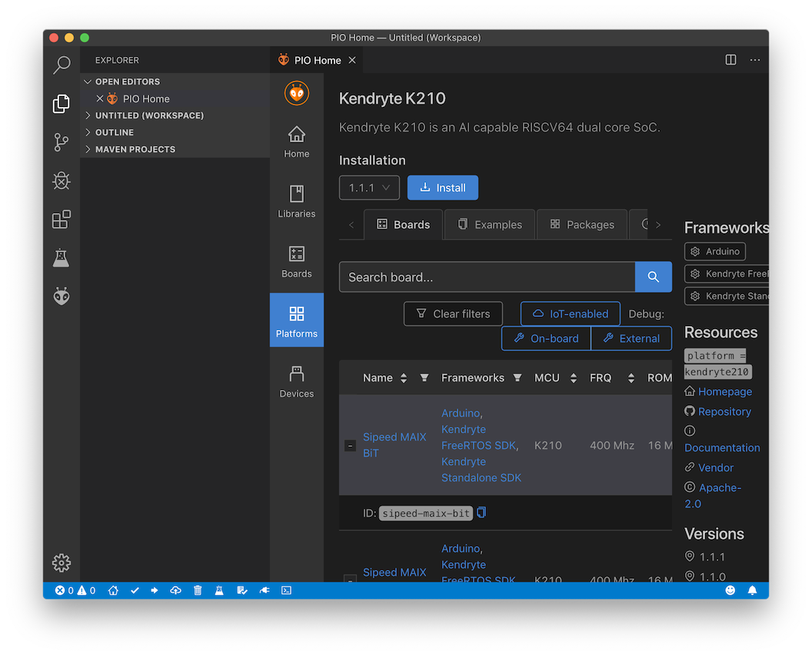The width and height of the screenshot is (812, 656).
Task: Open the Documentation link
Action: (722, 448)
